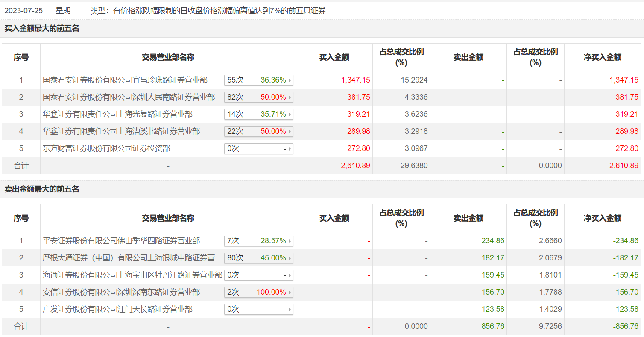
Task: Click the total net amount -856.76
Action: [x=626, y=326]
